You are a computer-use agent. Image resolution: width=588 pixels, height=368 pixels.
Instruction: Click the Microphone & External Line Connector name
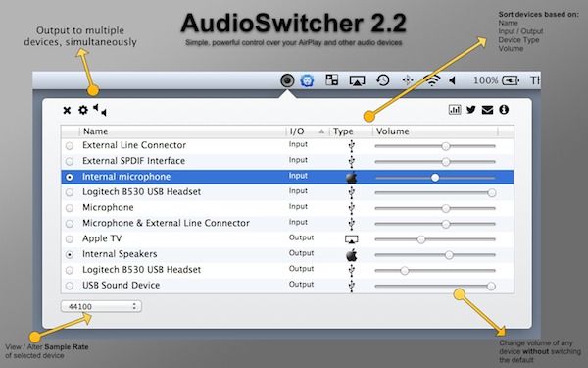click(x=166, y=223)
